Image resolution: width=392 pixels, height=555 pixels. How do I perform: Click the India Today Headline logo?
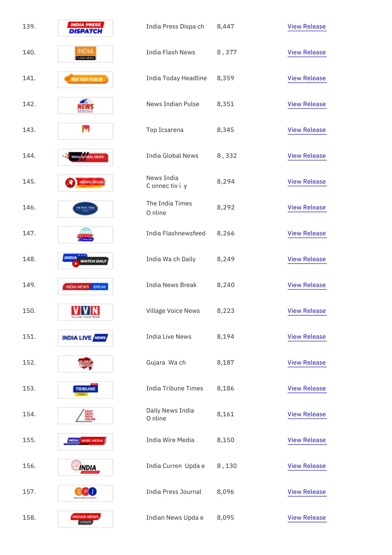(85, 80)
